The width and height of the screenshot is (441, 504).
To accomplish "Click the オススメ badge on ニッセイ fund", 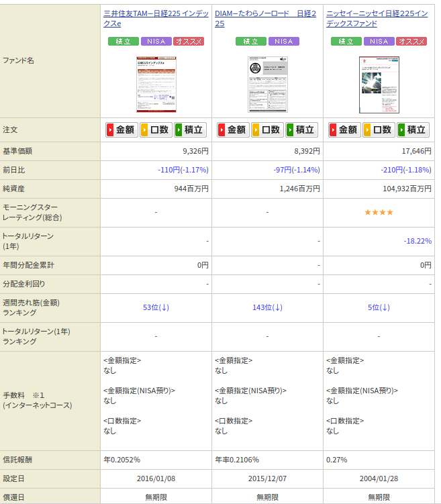I will click(x=411, y=42).
